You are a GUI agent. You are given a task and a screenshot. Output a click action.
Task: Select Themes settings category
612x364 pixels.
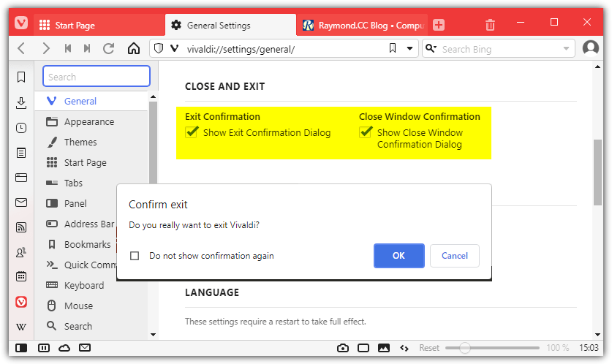[x=91, y=142]
